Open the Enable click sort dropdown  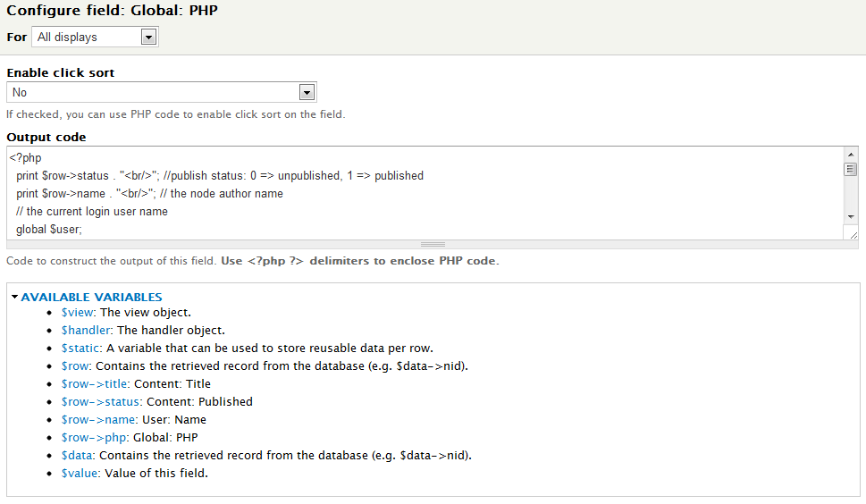tap(162, 93)
